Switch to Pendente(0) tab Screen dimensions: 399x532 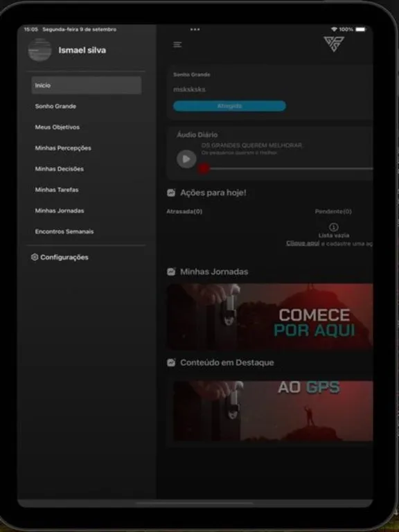333,211
